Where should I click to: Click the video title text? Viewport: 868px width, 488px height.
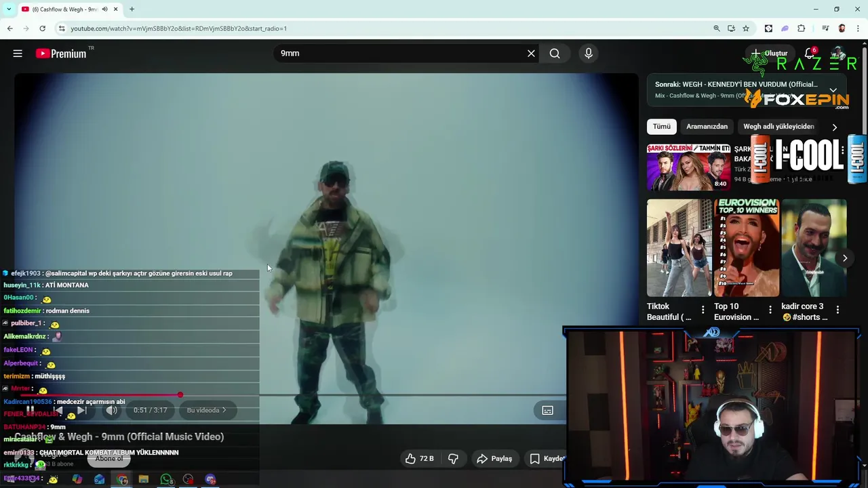(x=119, y=437)
